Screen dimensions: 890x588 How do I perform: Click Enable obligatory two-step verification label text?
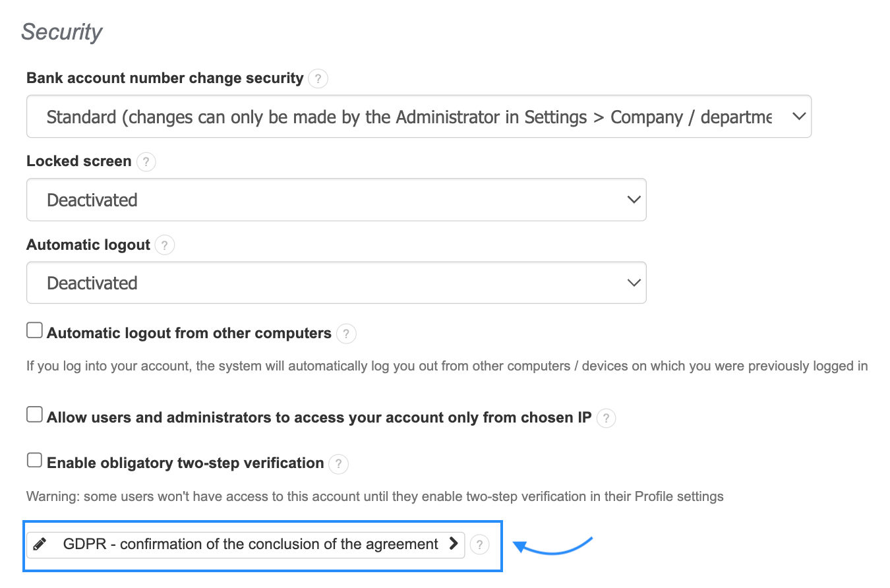pyautogui.click(x=185, y=463)
